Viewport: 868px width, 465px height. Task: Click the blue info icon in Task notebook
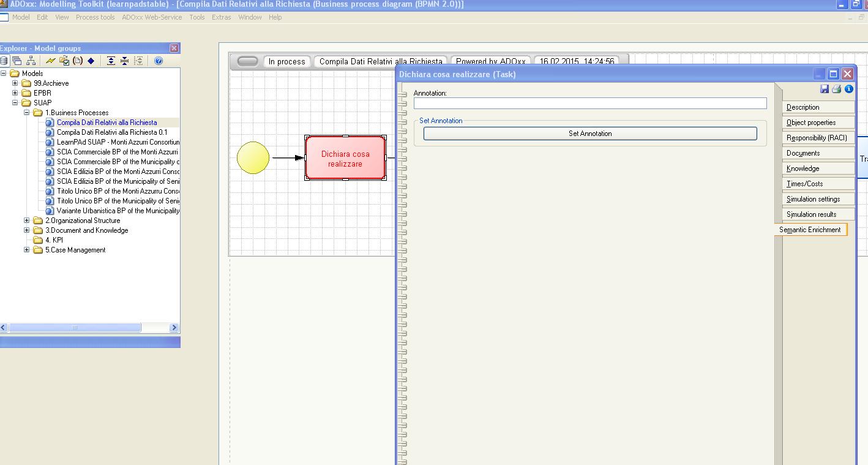(848, 89)
